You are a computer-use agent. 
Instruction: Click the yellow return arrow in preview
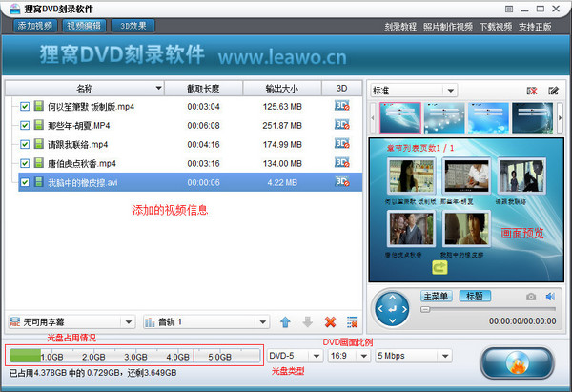439,268
